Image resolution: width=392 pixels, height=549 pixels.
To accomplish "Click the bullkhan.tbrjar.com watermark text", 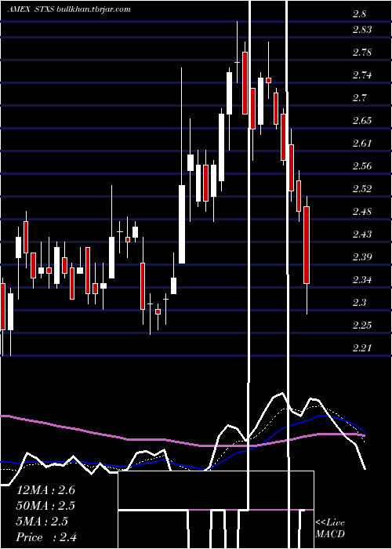I will coord(93,9).
